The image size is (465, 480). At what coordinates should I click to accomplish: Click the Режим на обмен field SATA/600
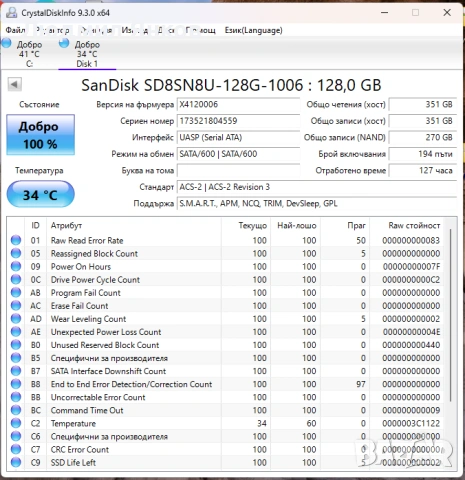[x=238, y=154]
